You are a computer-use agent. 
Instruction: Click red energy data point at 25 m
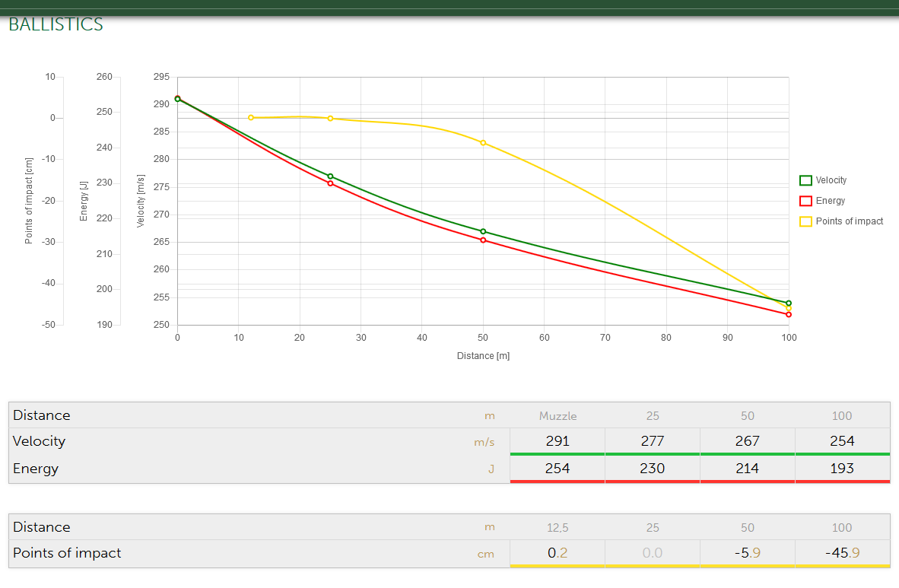(330, 183)
